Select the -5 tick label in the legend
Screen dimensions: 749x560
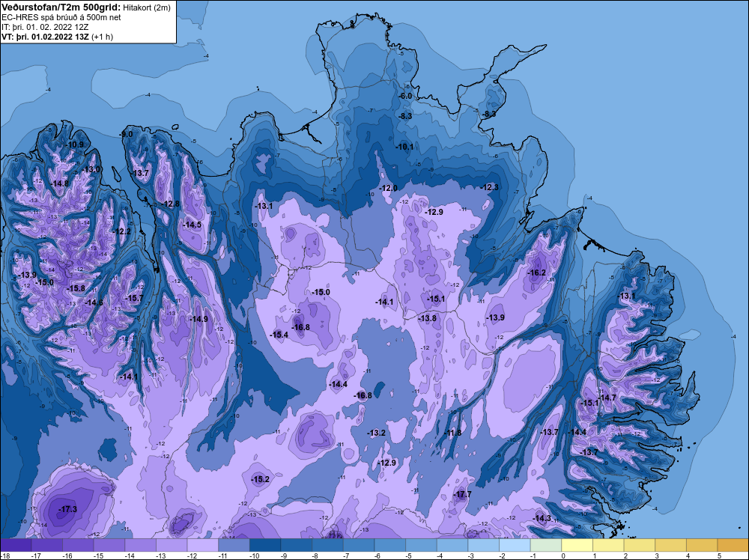coord(409,556)
